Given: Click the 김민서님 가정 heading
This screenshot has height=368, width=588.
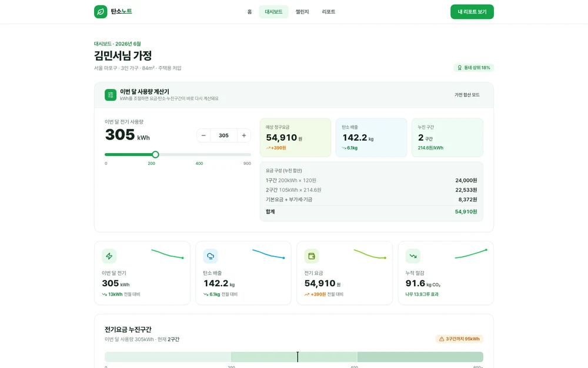Looking at the screenshot, I should click(123, 55).
